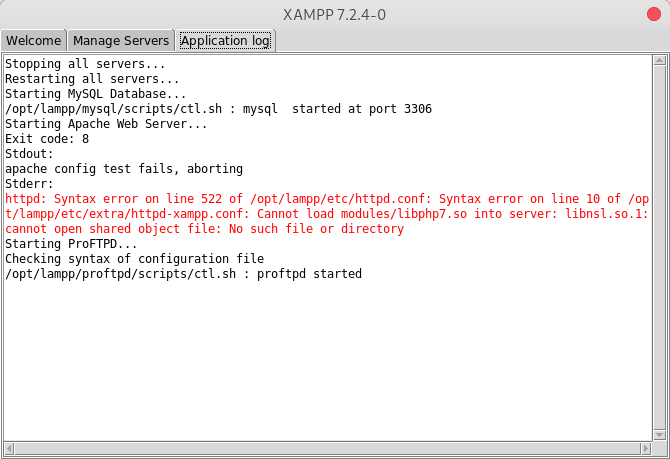The image size is (670, 459).
Task: Click the 'Restarting all servers...' line
Action: (x=92, y=79)
